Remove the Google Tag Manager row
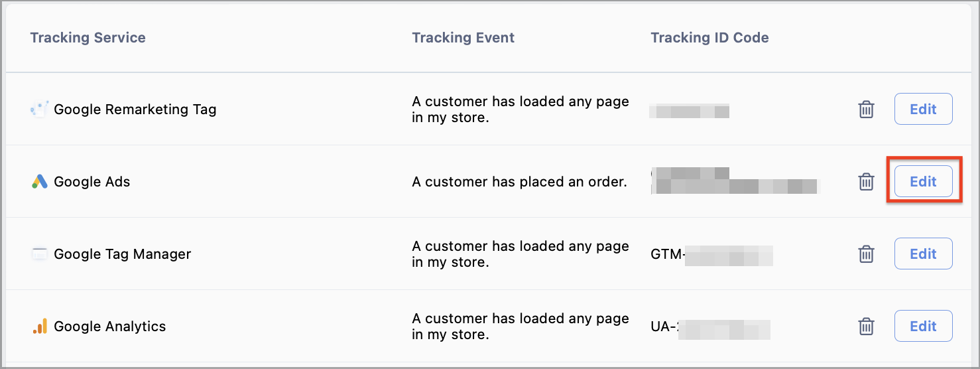This screenshot has height=369, width=980. 866,254
